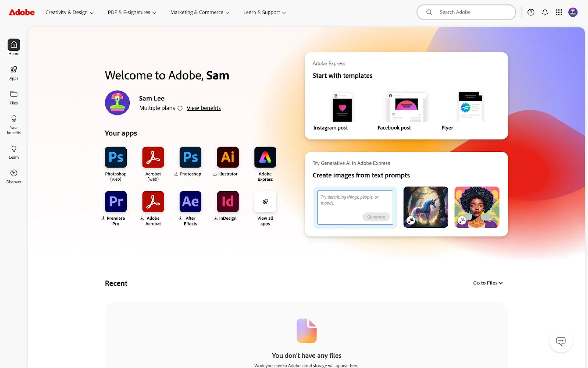Open Photoshop on the web
This screenshot has height=368, width=588.
click(x=115, y=157)
